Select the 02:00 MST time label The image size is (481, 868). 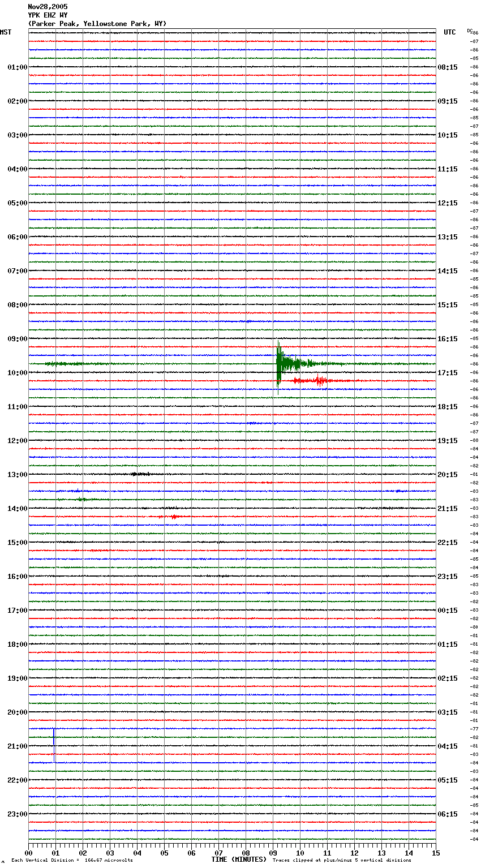[x=18, y=101]
